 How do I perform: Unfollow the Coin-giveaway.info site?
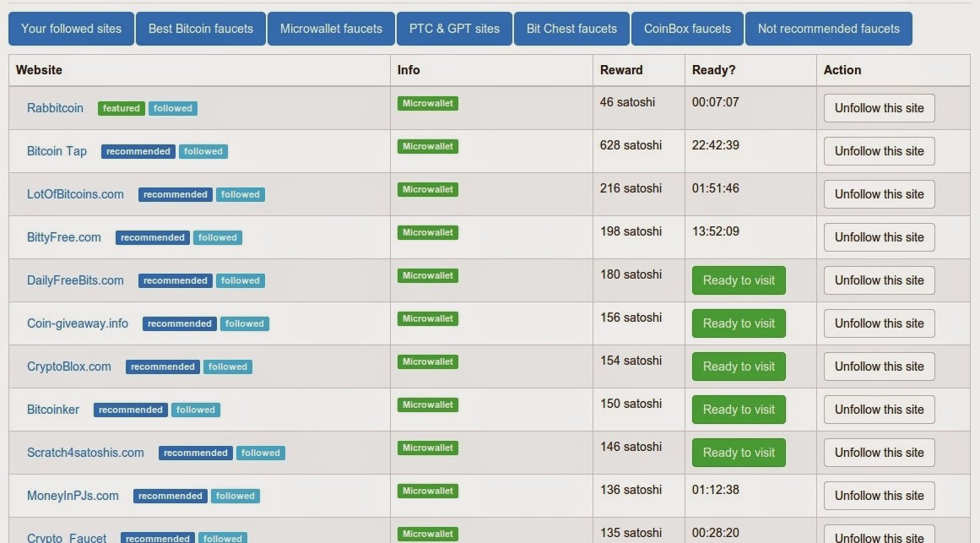pos(880,324)
